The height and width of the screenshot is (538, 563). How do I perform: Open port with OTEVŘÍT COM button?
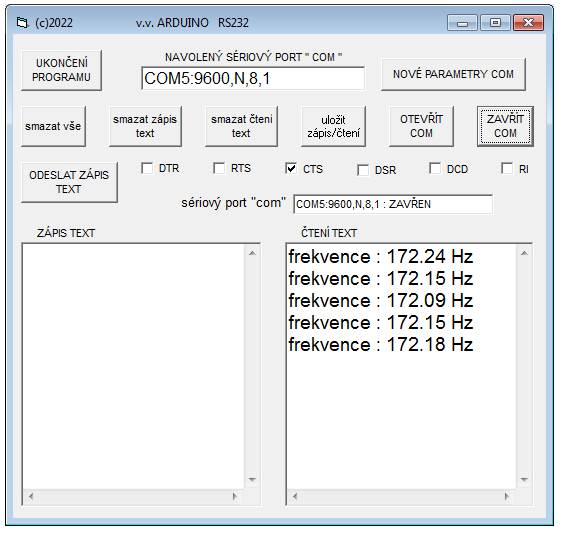coord(421,126)
